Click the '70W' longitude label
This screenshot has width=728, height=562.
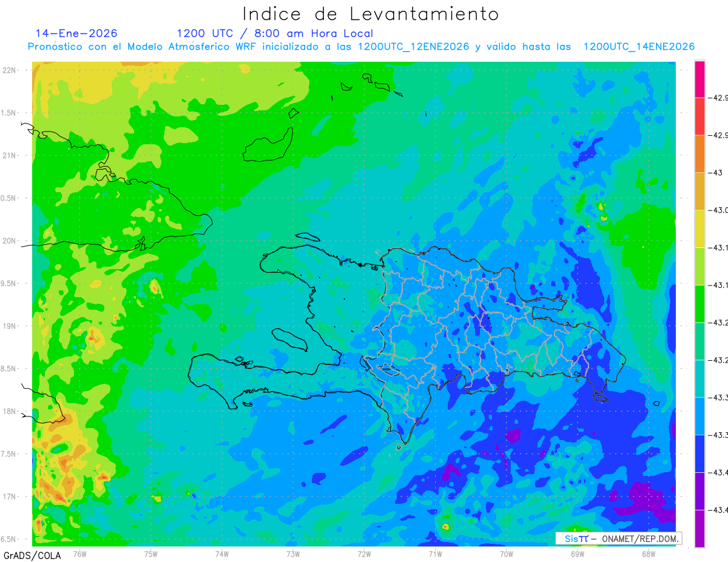pyautogui.click(x=507, y=554)
